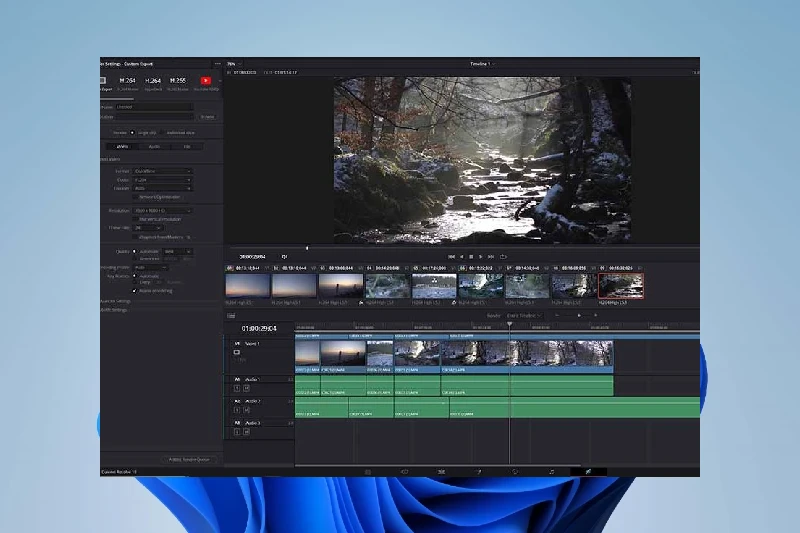This screenshot has height=533, width=800.
Task: Open the viewer zoom percentage dropdown
Action: coord(234,64)
